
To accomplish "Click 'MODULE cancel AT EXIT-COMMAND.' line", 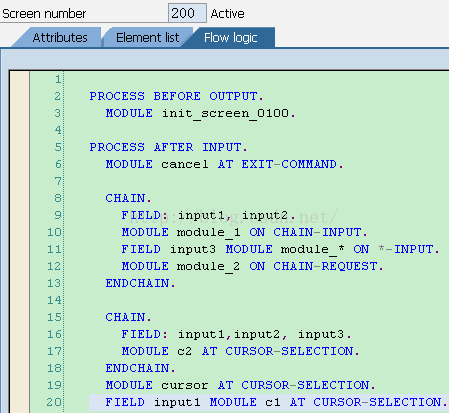I will click(x=224, y=164).
